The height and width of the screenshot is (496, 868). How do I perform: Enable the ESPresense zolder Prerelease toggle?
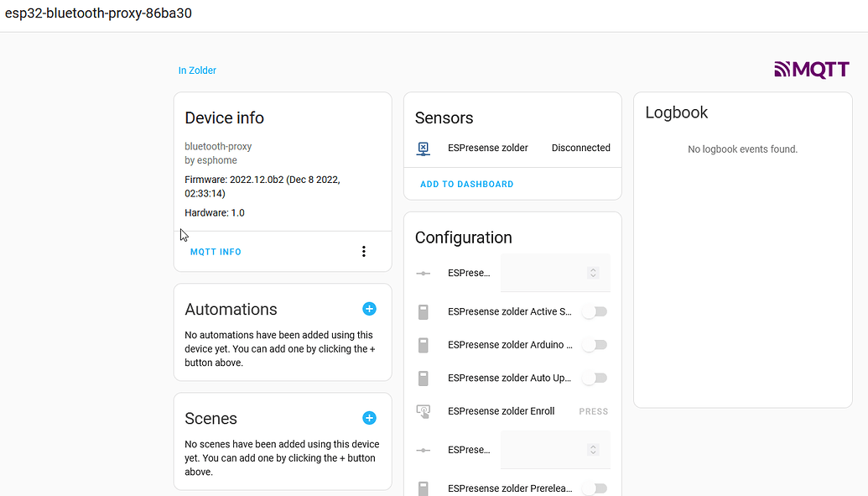coord(595,488)
